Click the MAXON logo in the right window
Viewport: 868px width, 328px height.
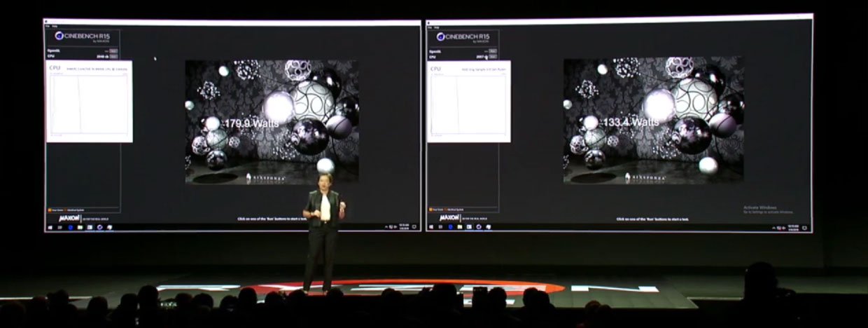(x=449, y=218)
